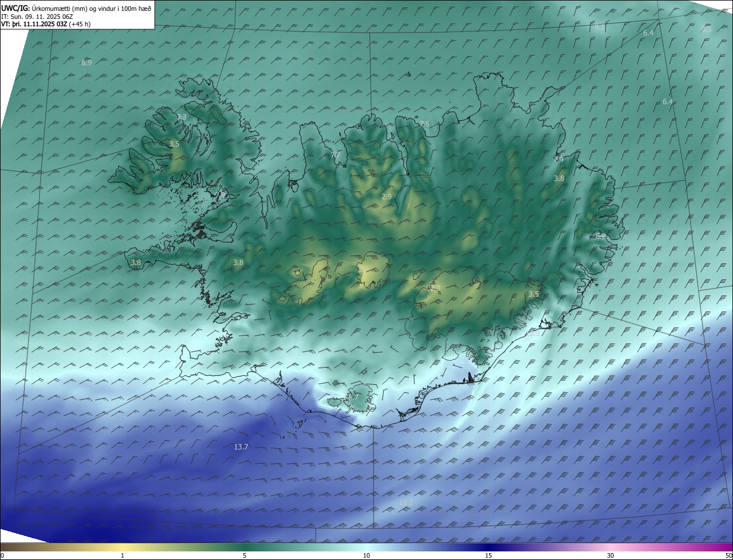Click the 6.4 value next to 8.1

tap(648, 33)
